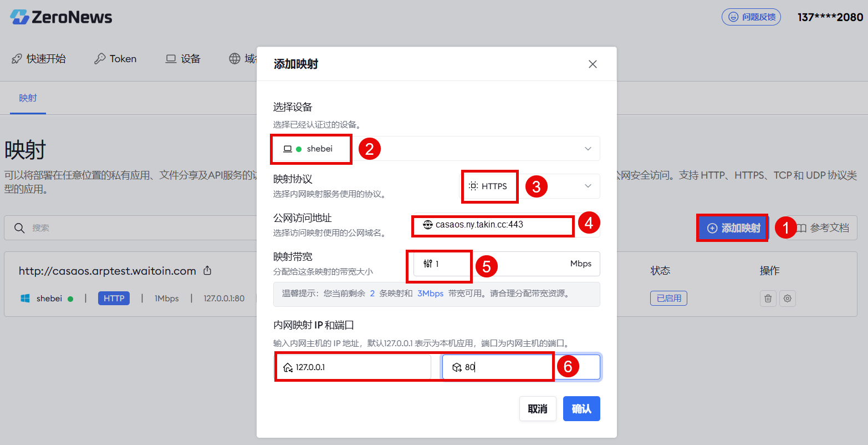Open mapping settings gear icon
This screenshot has width=868, height=445.
tap(787, 299)
